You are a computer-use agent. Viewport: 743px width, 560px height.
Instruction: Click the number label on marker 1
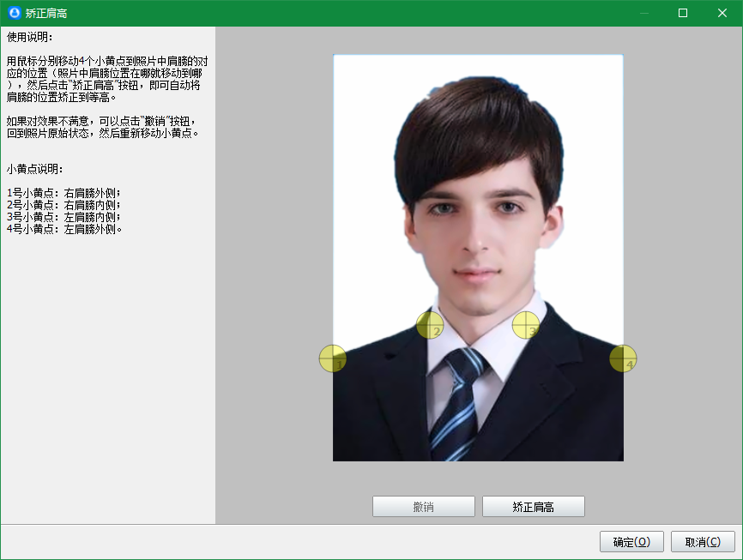(339, 364)
